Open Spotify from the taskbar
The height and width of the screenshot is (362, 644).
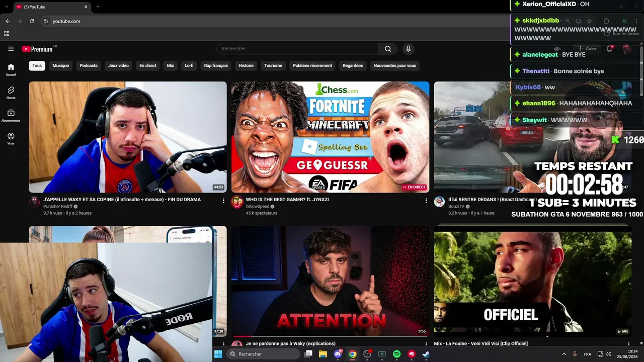[396, 354]
